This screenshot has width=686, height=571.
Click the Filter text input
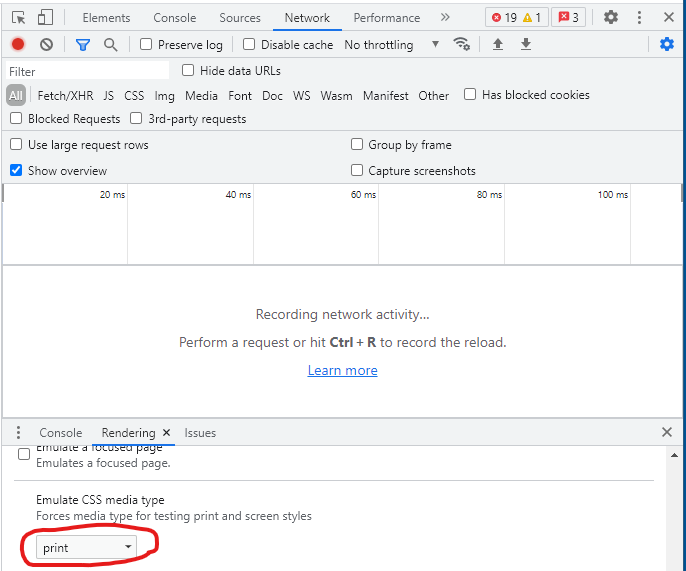coord(88,71)
